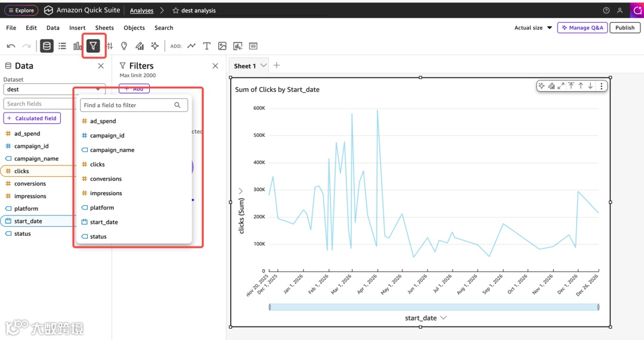Maximize the visual with expand arrows icon
The height and width of the screenshot is (340, 644).
561,86
